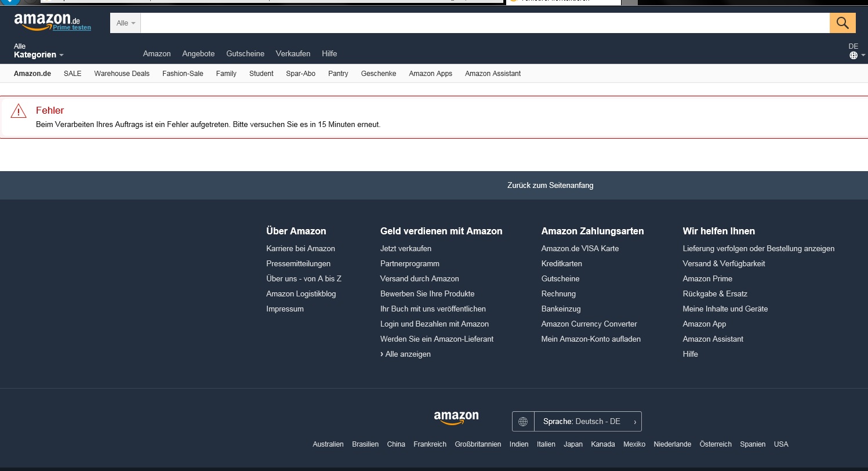Open Über uns - von A bis Z
Screen dimensions: 868x471
(x=304, y=278)
